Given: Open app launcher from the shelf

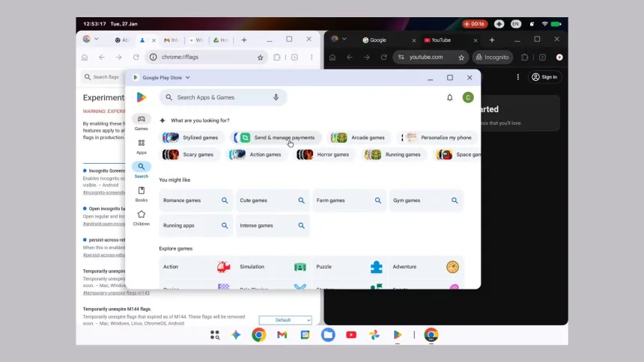Looking at the screenshot, I should [215, 335].
